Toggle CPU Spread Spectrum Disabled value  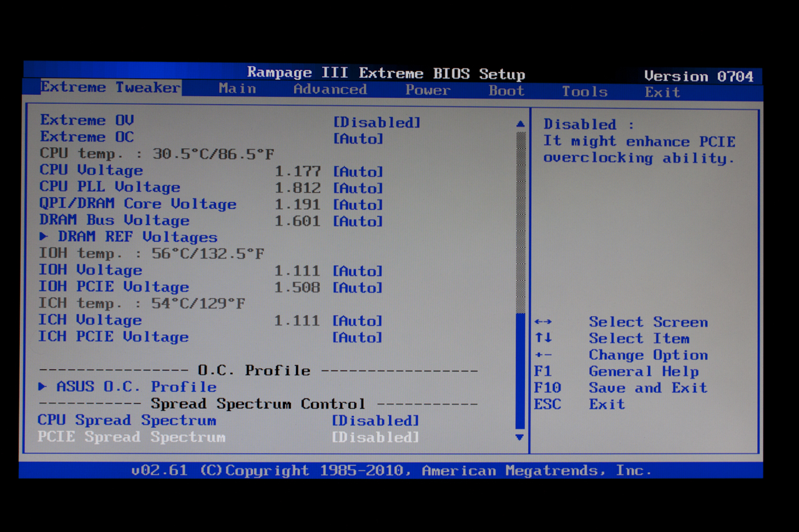coord(375,420)
